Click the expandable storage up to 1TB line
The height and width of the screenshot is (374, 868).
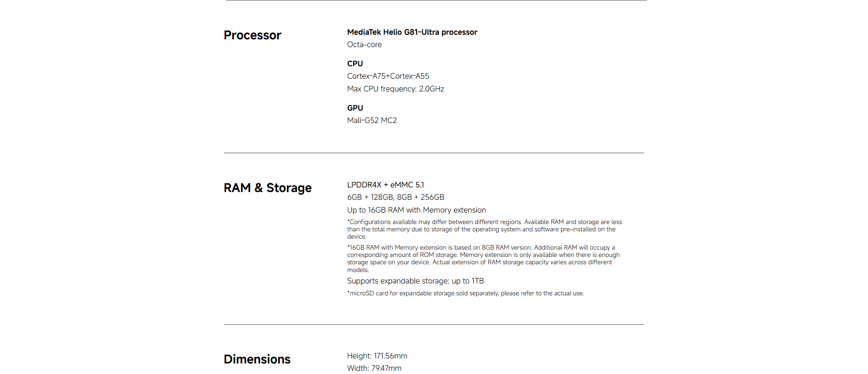[415, 281]
